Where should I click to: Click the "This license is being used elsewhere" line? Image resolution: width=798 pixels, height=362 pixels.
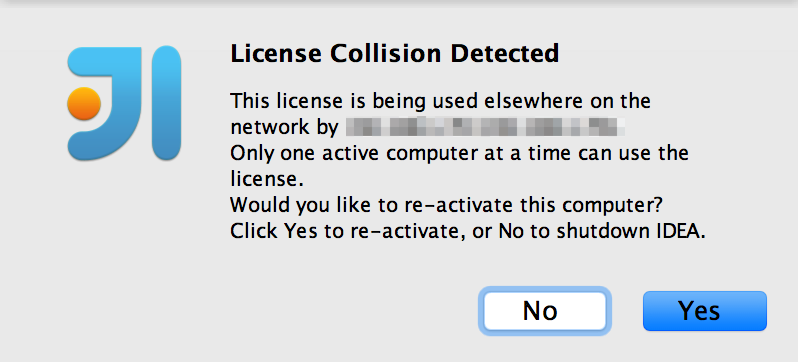click(x=440, y=101)
